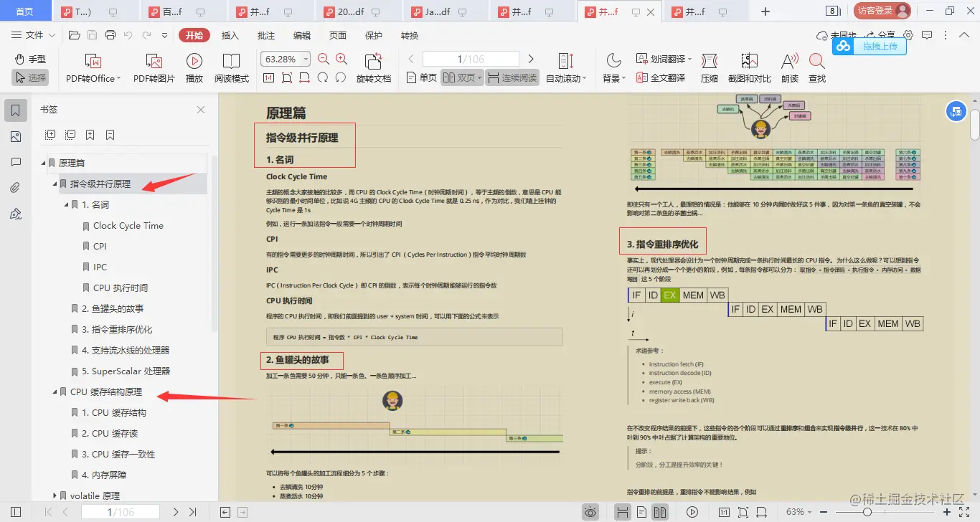Start 朗读 read-aloud
This screenshot has width=980, height=522.
point(787,67)
